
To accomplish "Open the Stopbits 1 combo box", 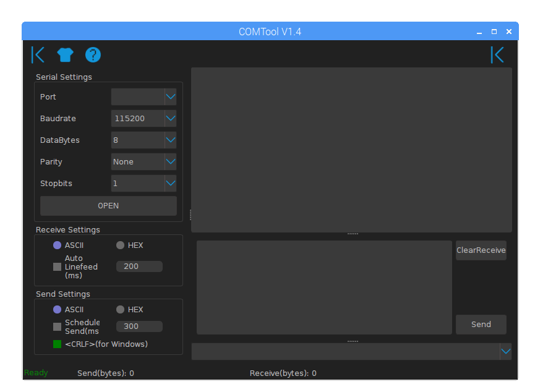I will click(143, 183).
